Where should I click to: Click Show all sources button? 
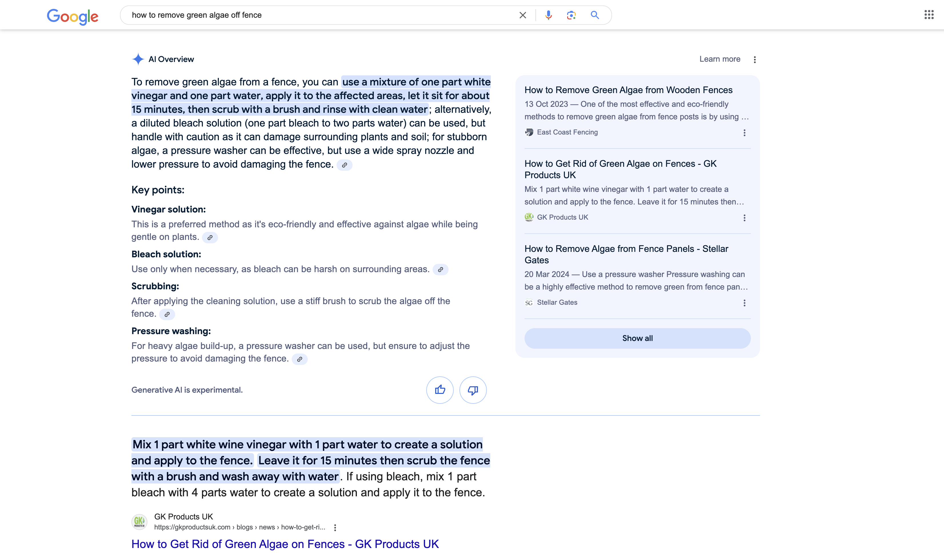(x=637, y=338)
